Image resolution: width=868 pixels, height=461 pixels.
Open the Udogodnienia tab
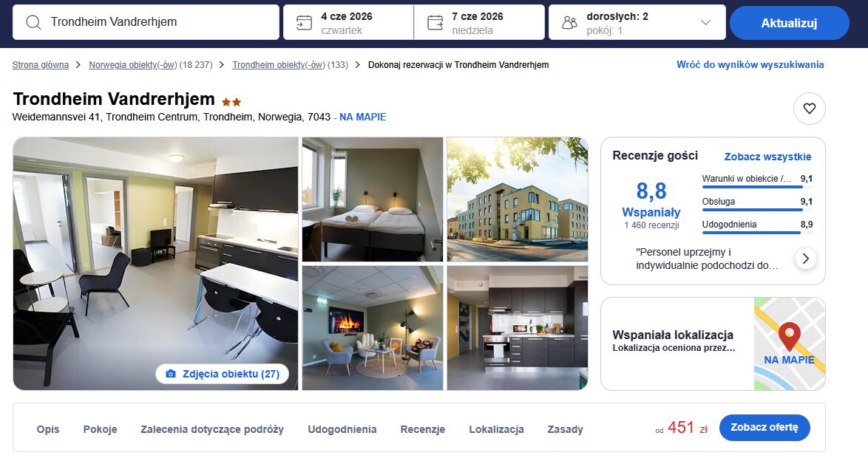342,429
